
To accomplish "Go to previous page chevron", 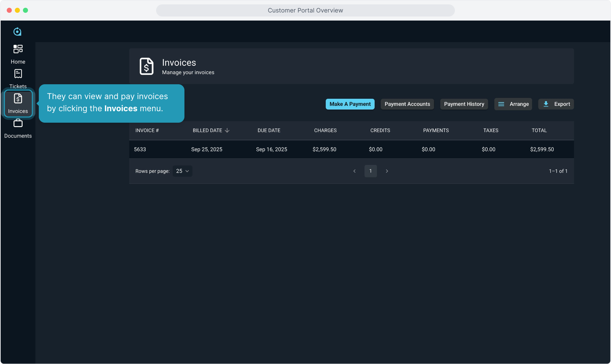I will (x=354, y=171).
